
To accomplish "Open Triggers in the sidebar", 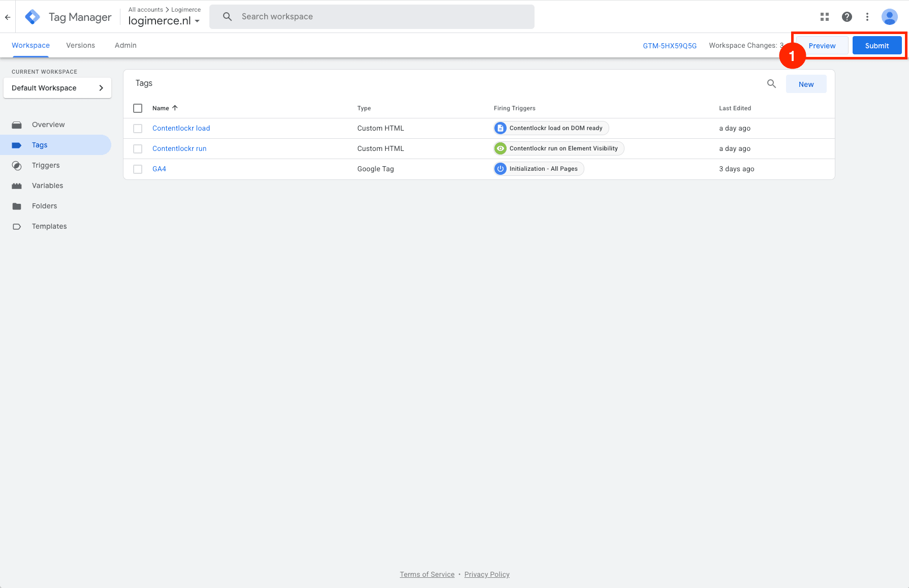I will (x=46, y=165).
